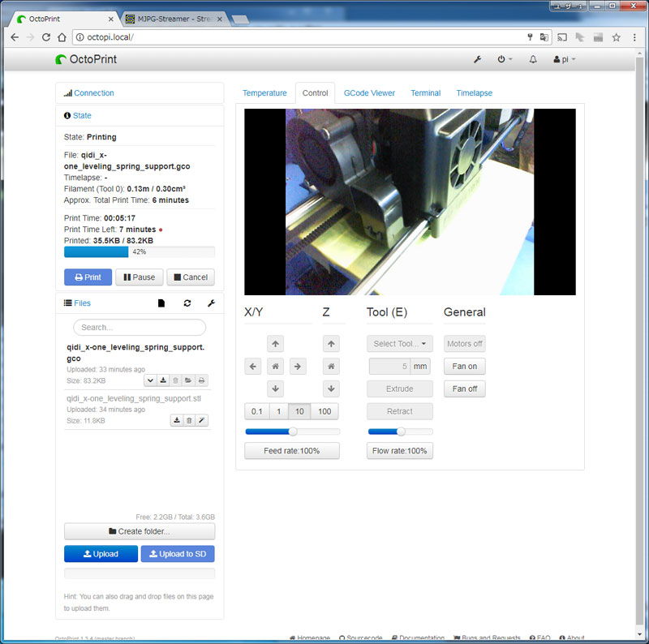Open the system power menu dropdown
The height and width of the screenshot is (644, 649).
(505, 59)
